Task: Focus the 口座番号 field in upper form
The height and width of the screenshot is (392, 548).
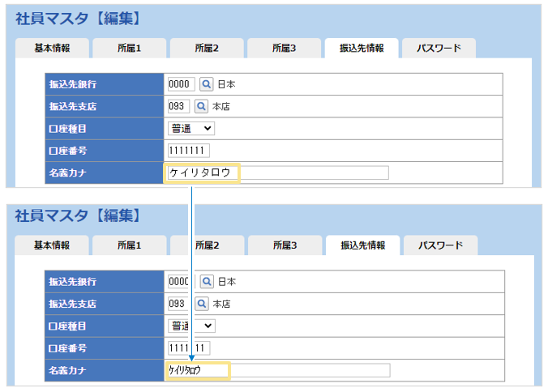Action: pos(188,151)
